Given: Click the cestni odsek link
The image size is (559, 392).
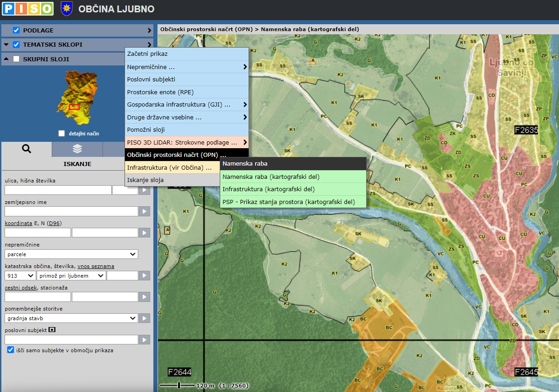Looking at the screenshot, I should (x=21, y=288).
